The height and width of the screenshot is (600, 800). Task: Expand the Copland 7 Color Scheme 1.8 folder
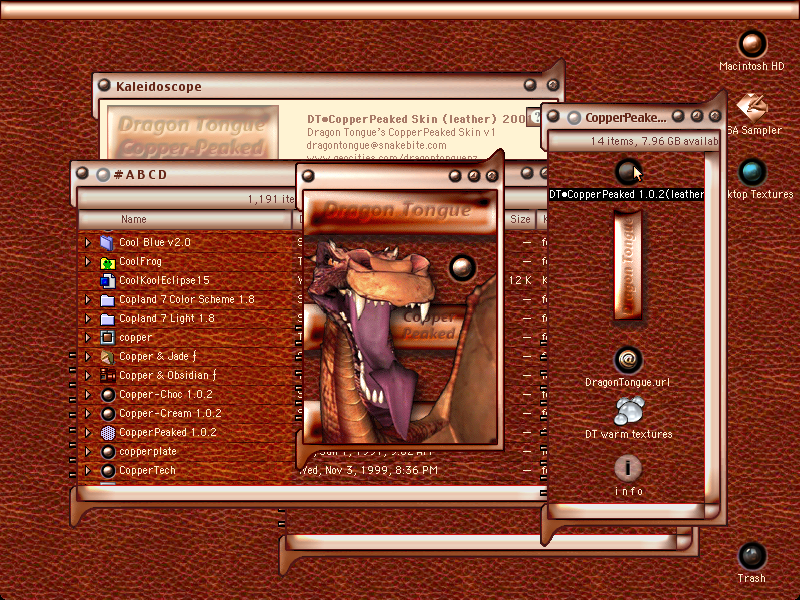88,299
